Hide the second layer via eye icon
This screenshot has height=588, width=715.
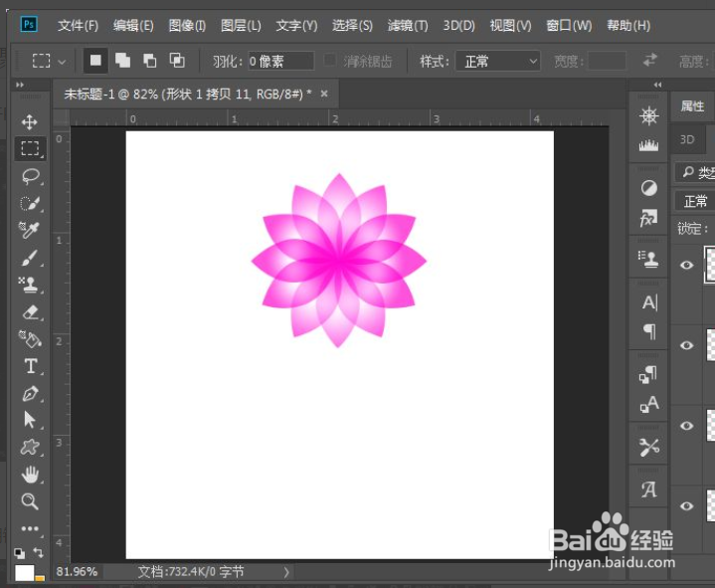[x=687, y=345]
